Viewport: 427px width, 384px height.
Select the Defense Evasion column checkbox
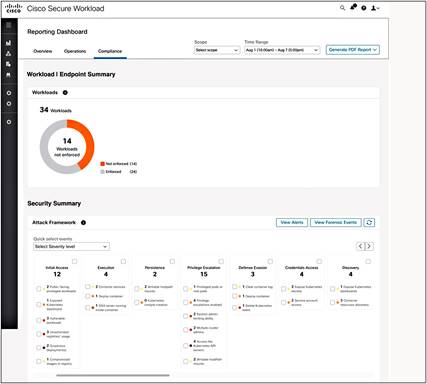pos(270,261)
